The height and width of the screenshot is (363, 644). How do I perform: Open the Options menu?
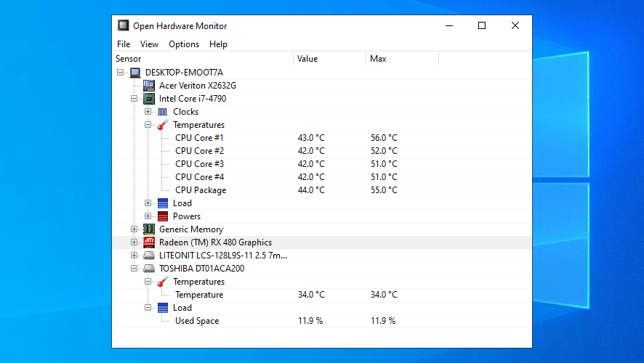point(184,44)
